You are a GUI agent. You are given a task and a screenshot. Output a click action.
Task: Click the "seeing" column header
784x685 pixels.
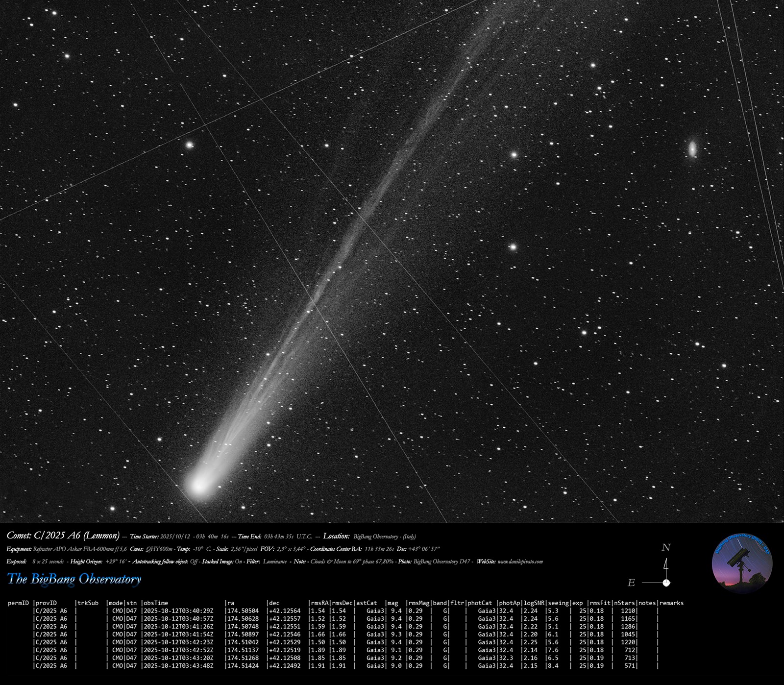point(558,603)
